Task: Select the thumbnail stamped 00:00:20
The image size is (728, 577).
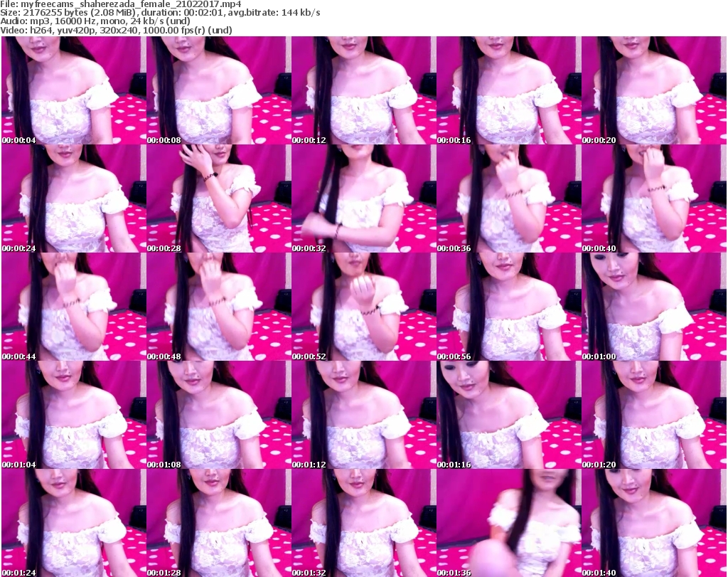Action: click(654, 90)
